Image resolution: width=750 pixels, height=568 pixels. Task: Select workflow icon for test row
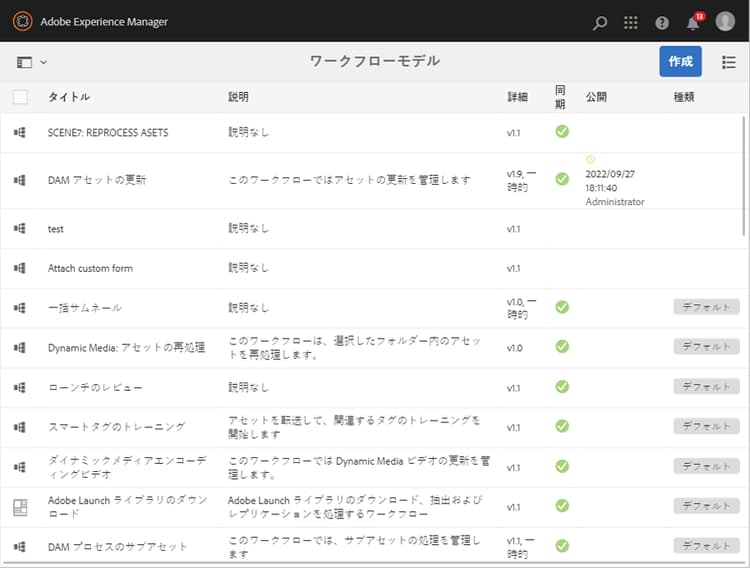[x=20, y=228]
